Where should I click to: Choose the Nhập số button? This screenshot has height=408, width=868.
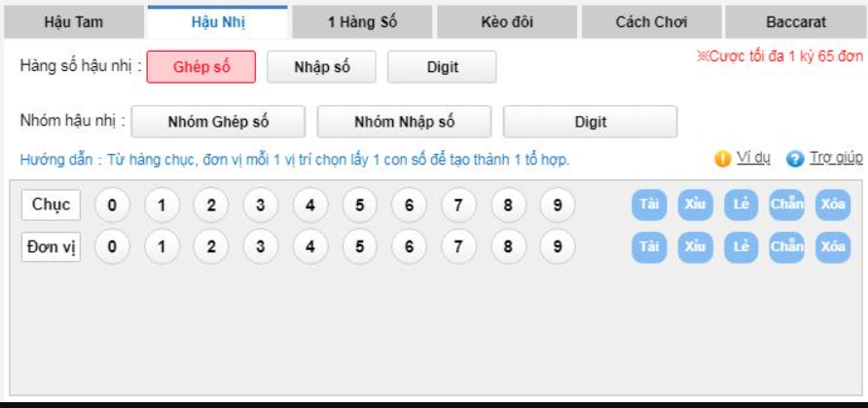(x=322, y=67)
